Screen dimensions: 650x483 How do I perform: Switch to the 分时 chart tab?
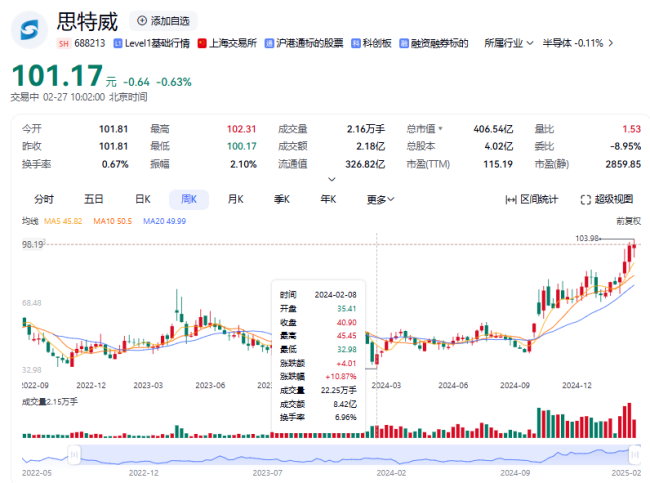pyautogui.click(x=44, y=199)
